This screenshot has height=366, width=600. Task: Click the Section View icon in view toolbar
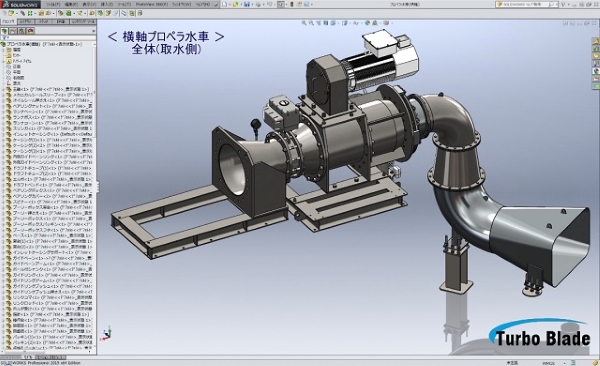pos(326,23)
